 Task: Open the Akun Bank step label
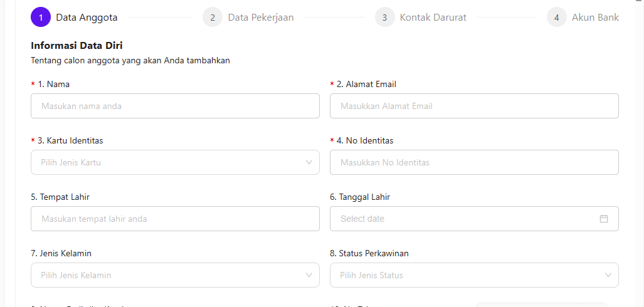click(595, 18)
